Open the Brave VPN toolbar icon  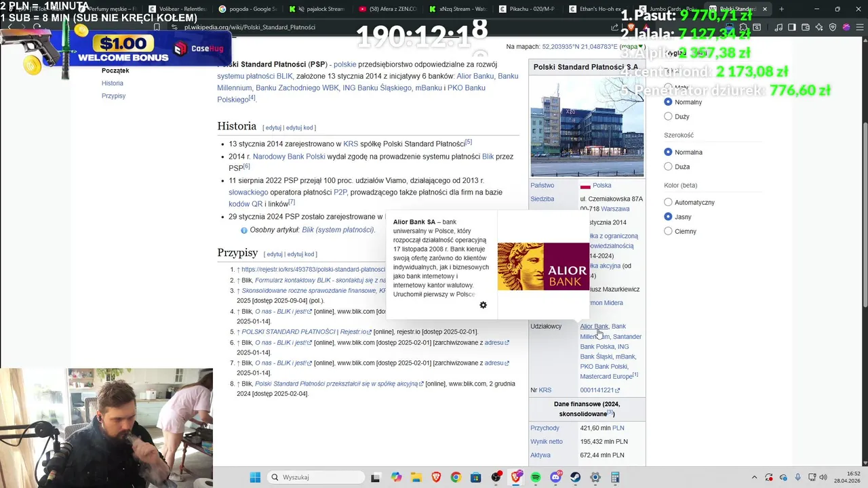click(832, 27)
